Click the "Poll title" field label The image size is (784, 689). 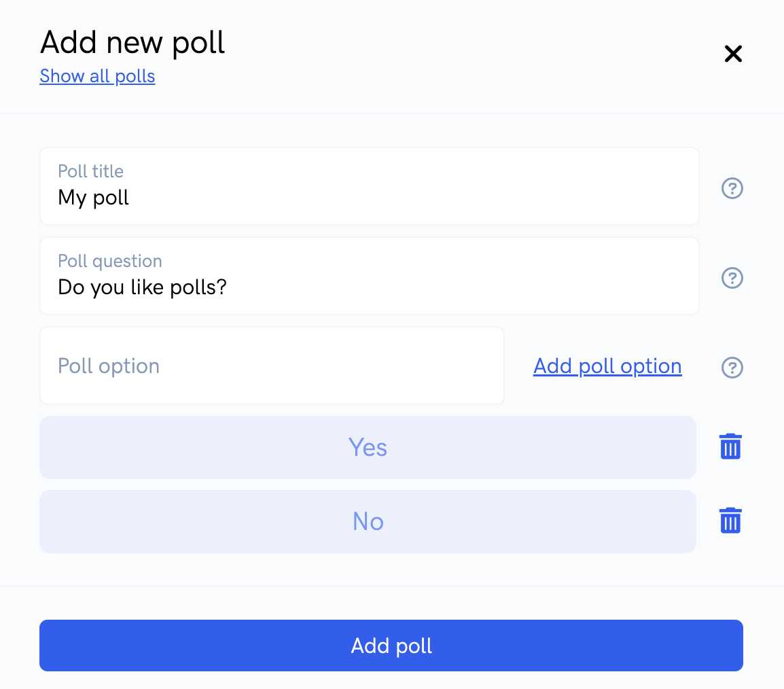[x=90, y=171]
